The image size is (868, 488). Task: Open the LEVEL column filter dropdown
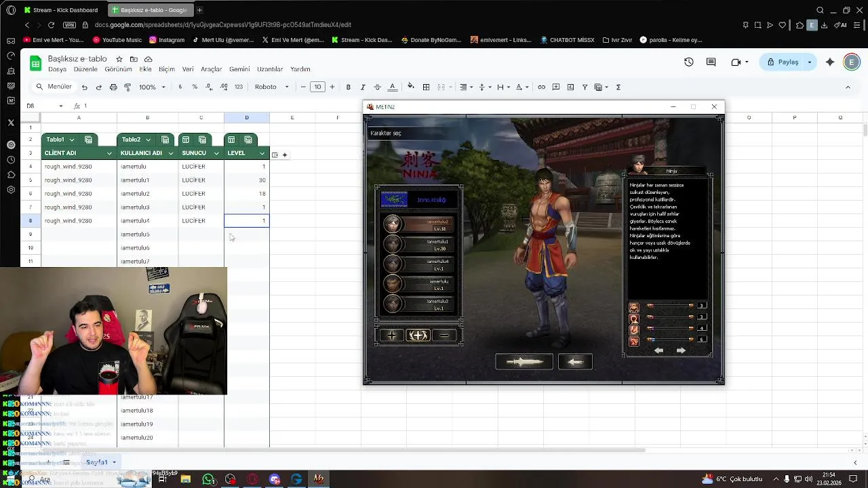[262, 153]
